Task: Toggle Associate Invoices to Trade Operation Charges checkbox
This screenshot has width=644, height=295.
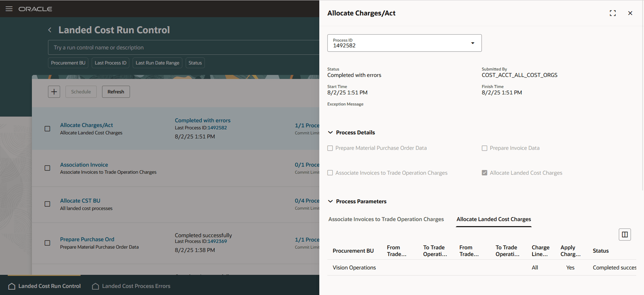Action: tap(330, 173)
